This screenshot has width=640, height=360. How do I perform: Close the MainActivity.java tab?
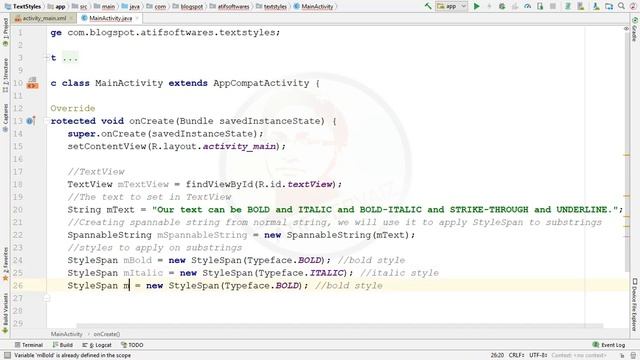tap(137, 18)
